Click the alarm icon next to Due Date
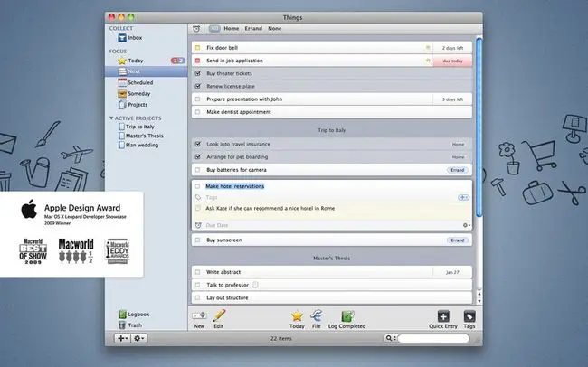Viewport: 588px width, 367px height. tap(198, 225)
